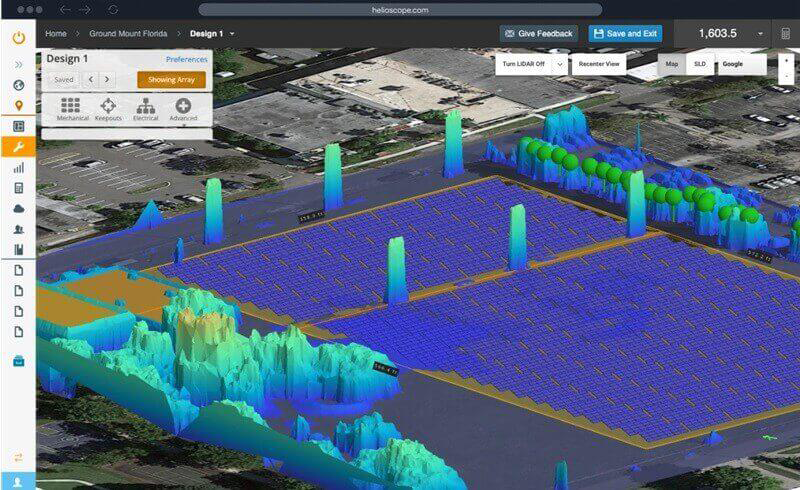Click the empty bar below Mechanical tools

(127, 134)
